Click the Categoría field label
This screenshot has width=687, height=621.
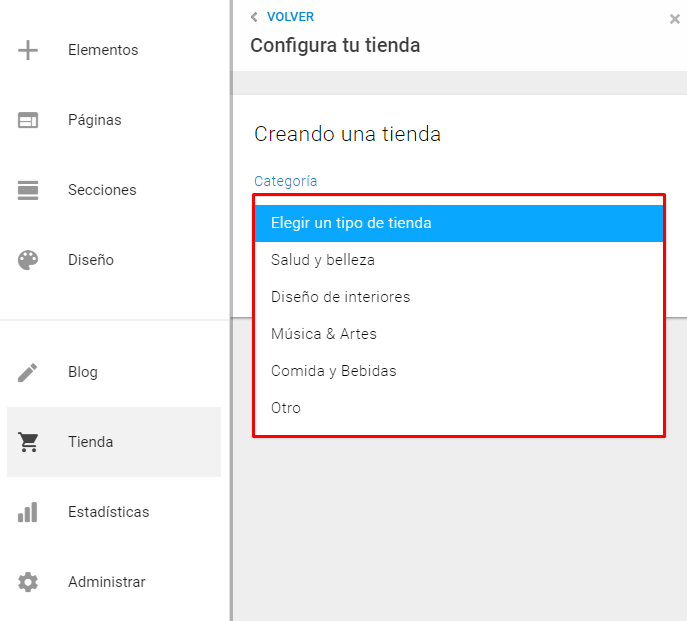(x=286, y=181)
